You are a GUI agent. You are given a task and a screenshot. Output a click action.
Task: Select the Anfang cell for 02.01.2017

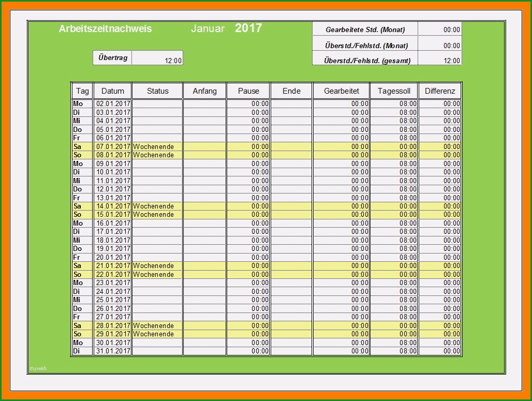pos(204,103)
